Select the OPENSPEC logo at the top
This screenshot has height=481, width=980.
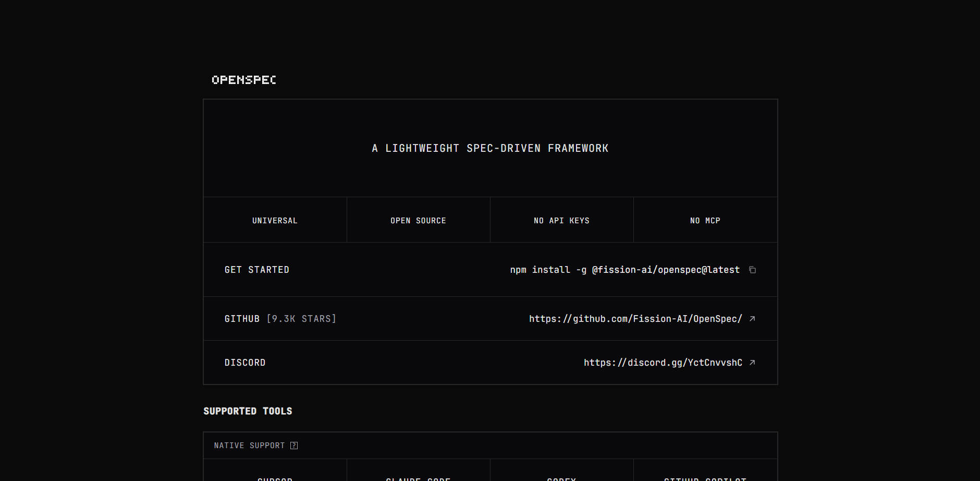(243, 80)
